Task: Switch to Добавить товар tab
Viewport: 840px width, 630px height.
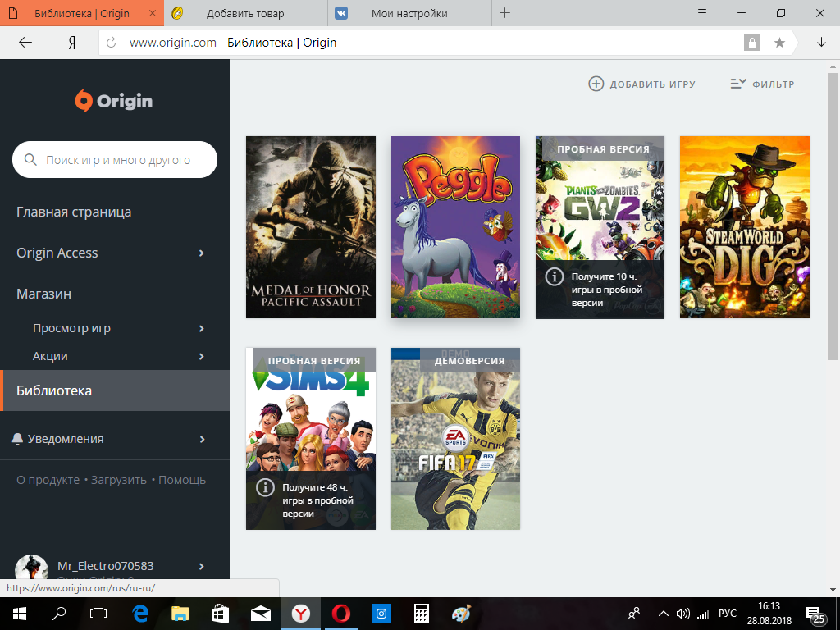Action: point(246,13)
